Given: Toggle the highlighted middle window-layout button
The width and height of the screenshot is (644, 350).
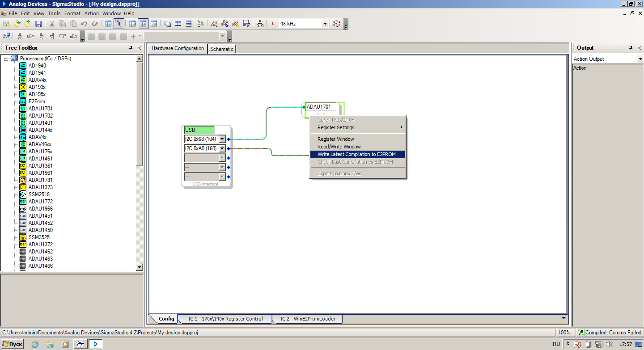Looking at the screenshot, I should pyautogui.click(x=143, y=24).
